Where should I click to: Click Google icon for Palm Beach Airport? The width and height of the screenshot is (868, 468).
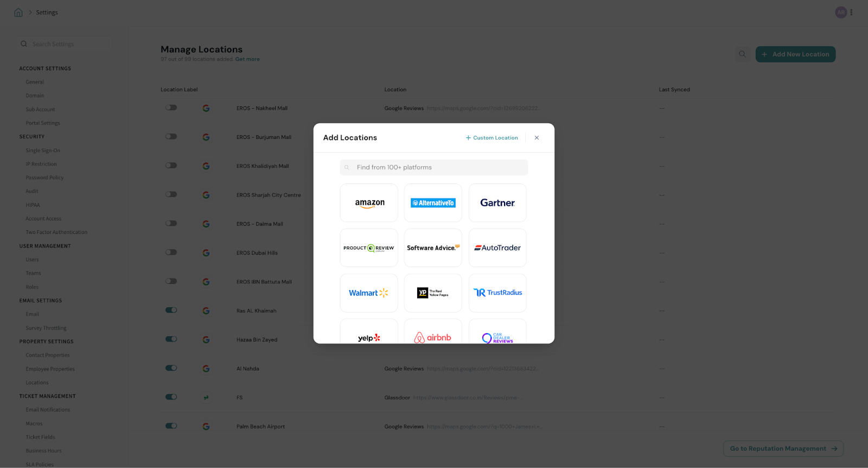tap(206, 427)
